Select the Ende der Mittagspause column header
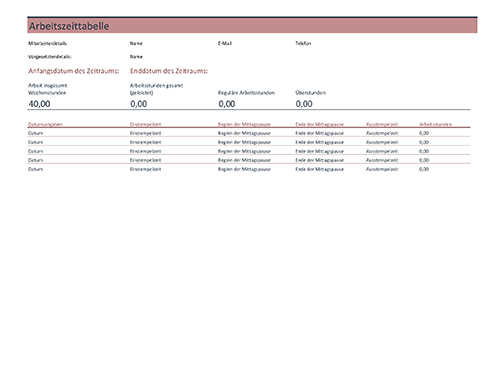The width and height of the screenshot is (498, 382). (x=319, y=124)
